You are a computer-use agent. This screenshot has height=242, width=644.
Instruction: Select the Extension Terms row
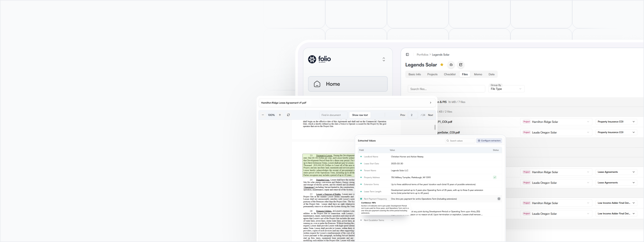pos(430,185)
